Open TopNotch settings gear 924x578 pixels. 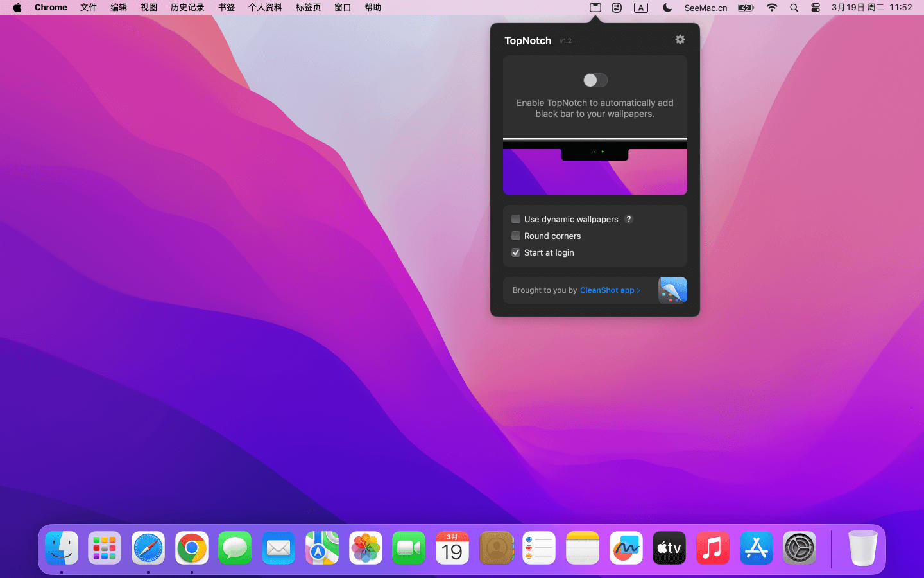[680, 40]
